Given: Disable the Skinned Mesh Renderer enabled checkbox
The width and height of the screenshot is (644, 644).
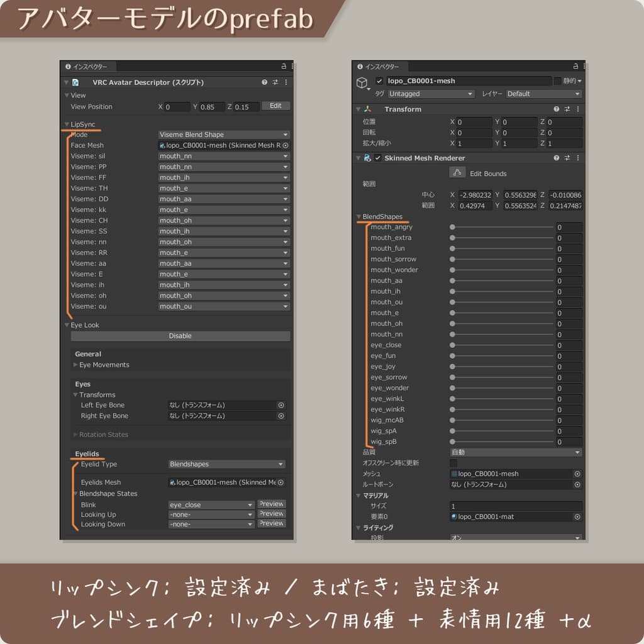Looking at the screenshot, I should (x=377, y=158).
